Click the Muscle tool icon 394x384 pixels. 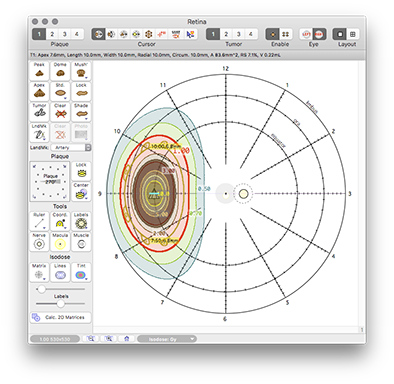click(81, 242)
